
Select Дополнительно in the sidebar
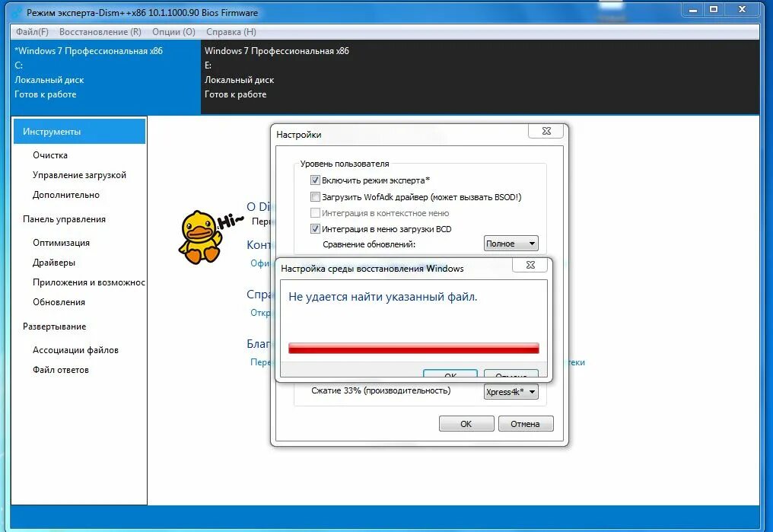click(x=66, y=195)
